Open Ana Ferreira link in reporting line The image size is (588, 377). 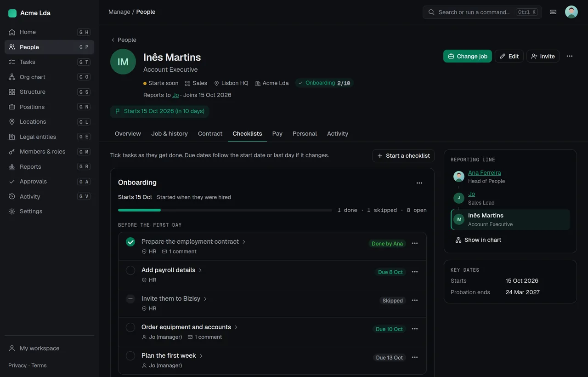(x=484, y=173)
